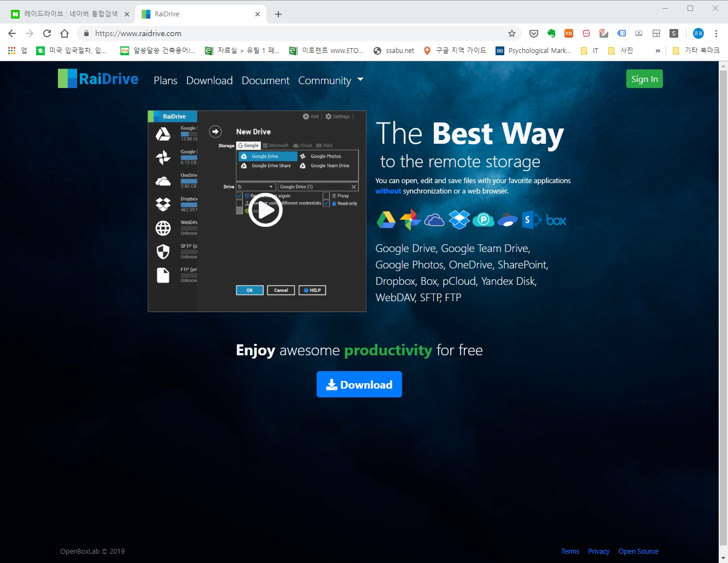Click the Google Drive service icon

pos(386,220)
